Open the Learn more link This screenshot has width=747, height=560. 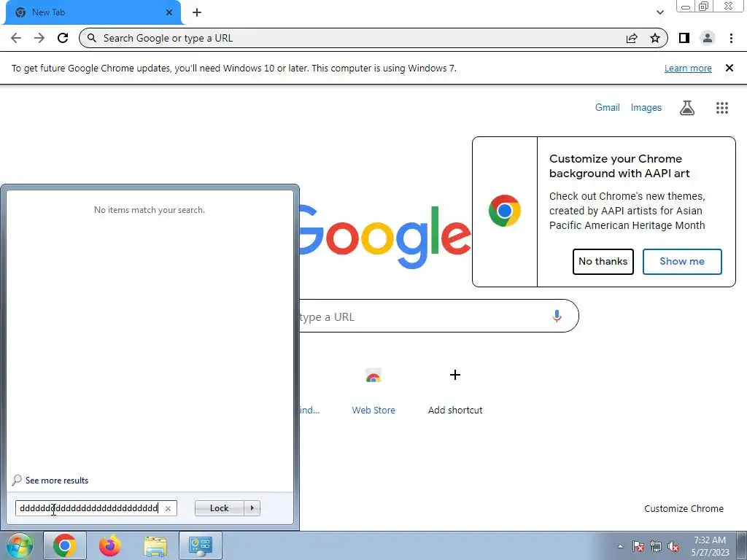688,68
